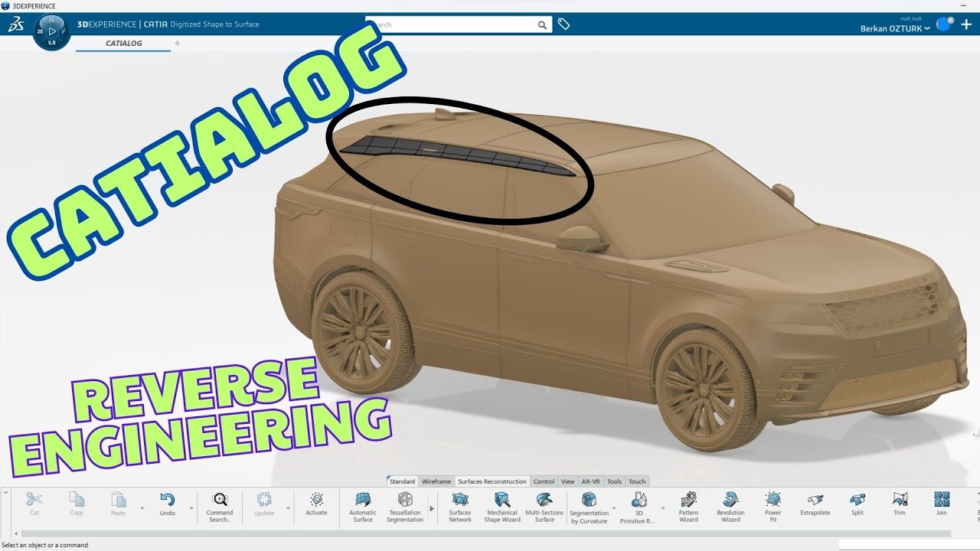Add a new tab with plus
980x551 pixels.
tap(178, 44)
